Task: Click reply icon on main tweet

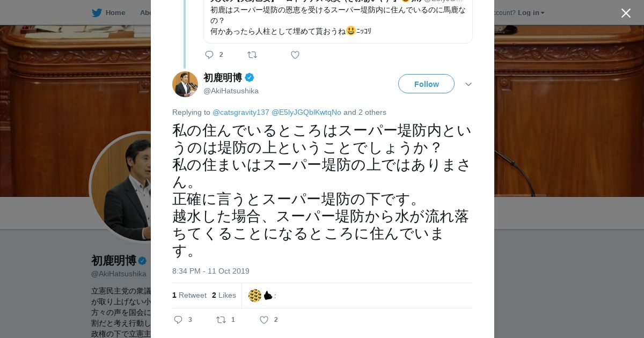Action: pos(178,320)
